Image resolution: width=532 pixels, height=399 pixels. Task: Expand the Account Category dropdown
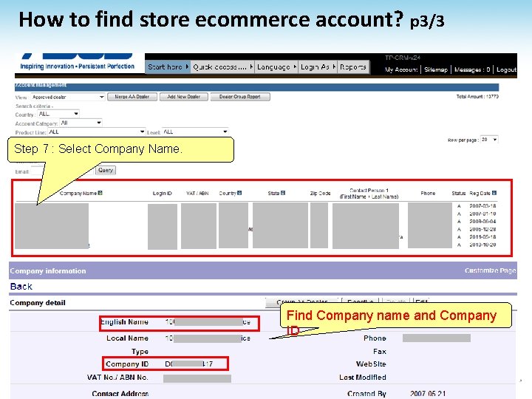point(81,123)
